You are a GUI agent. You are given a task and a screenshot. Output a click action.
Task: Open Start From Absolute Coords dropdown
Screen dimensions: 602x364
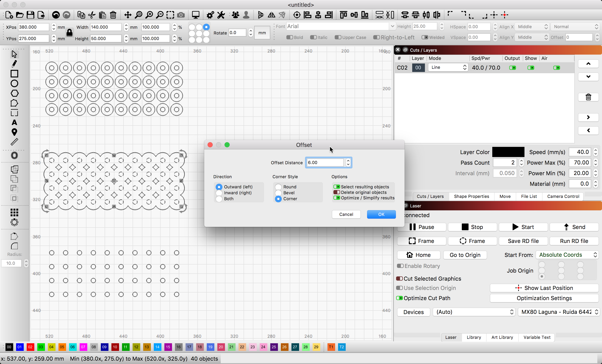pyautogui.click(x=567, y=255)
